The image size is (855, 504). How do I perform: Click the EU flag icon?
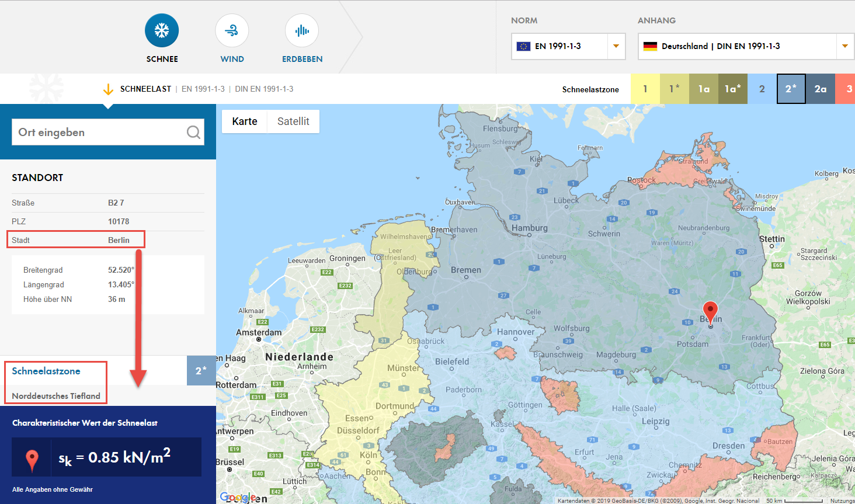coord(523,46)
